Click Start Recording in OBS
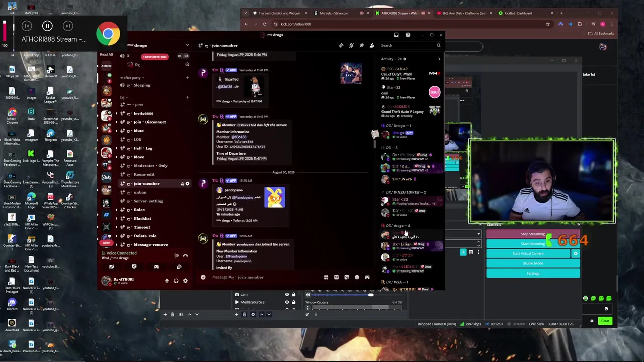Screen dimensions: 644x362 (533, 244)
